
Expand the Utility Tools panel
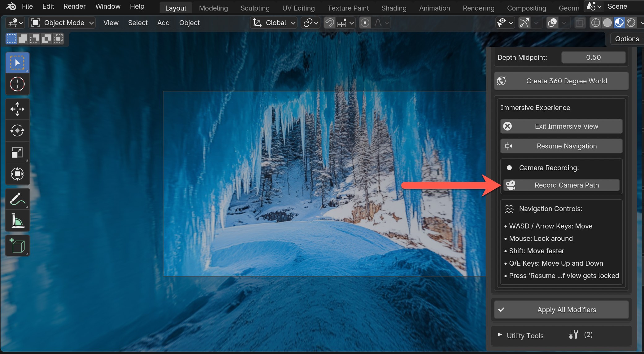click(500, 335)
